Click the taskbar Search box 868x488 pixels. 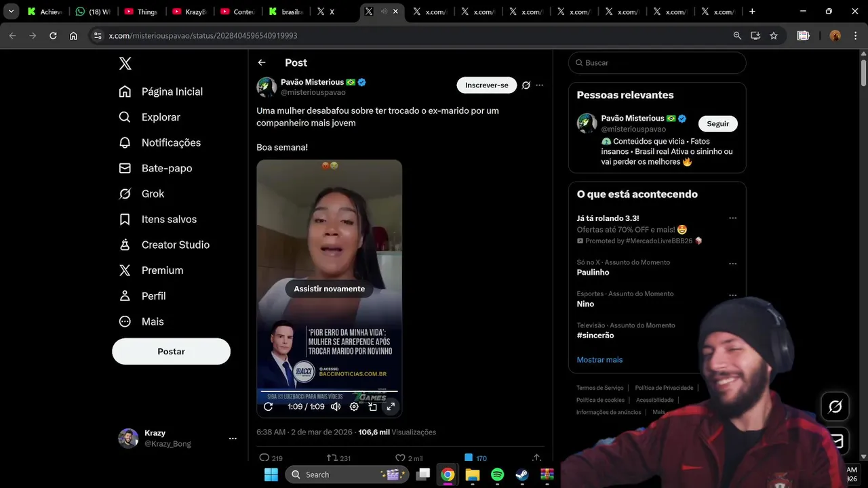(x=347, y=474)
